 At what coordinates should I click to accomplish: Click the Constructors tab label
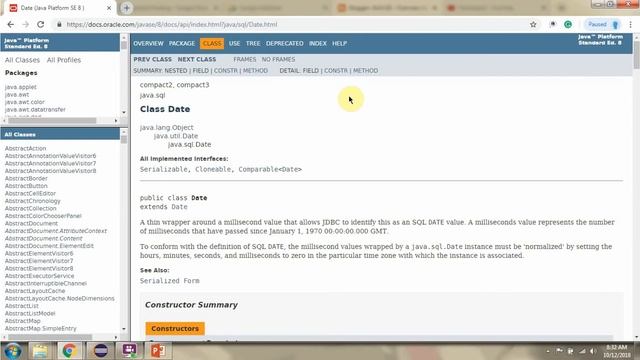175,329
